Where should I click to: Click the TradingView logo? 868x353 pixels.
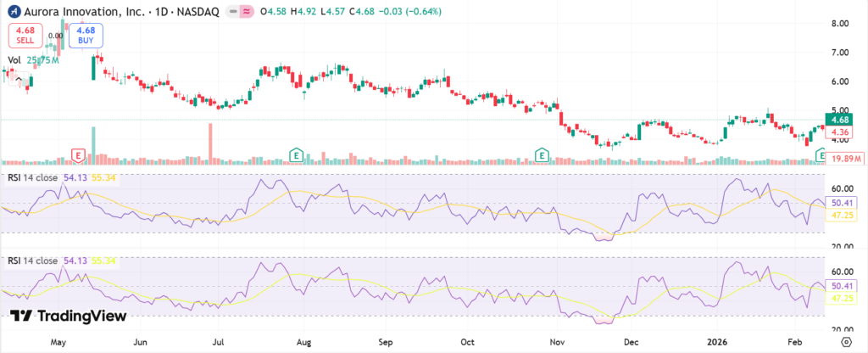point(70,316)
